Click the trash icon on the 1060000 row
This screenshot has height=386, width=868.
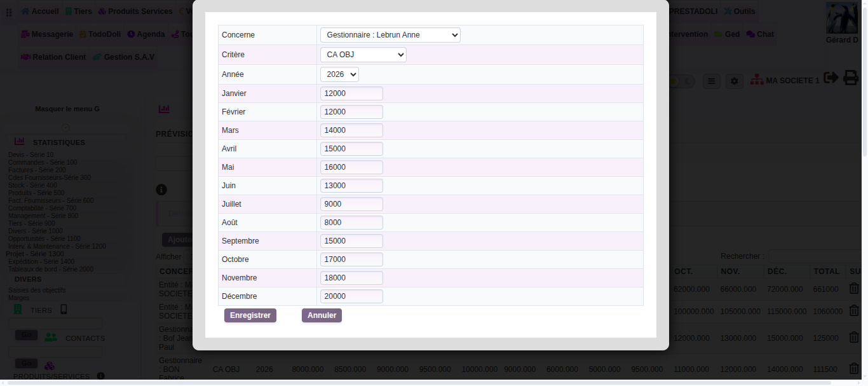tap(854, 311)
